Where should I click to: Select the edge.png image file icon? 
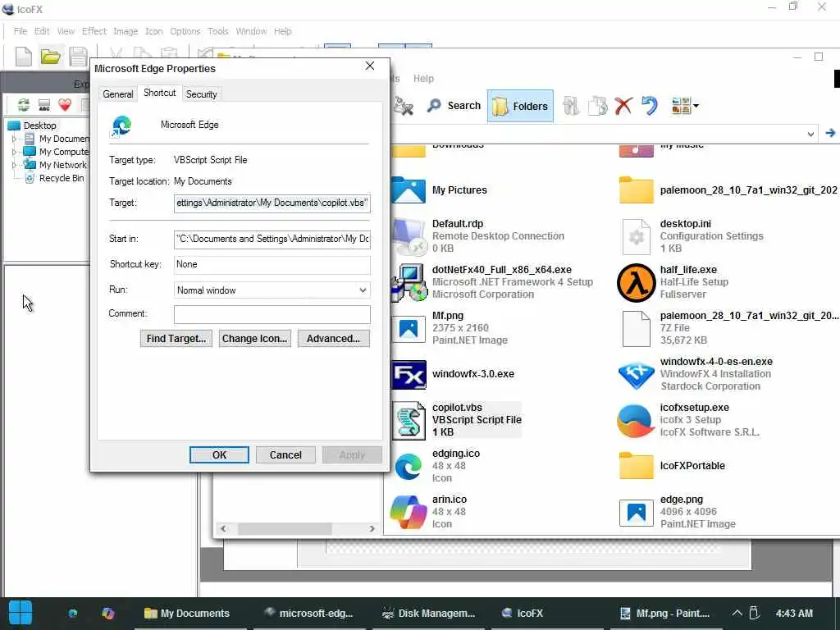click(x=636, y=512)
